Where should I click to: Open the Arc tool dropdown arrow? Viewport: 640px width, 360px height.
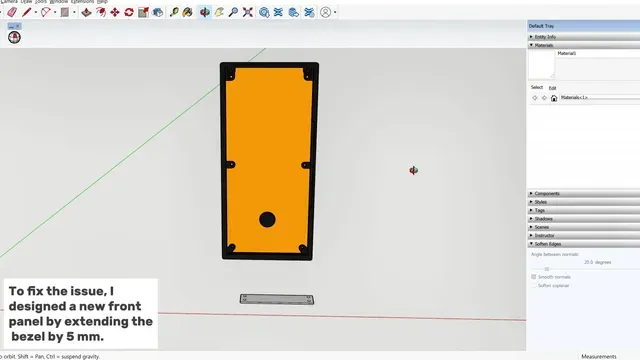pyautogui.click(x=55, y=12)
